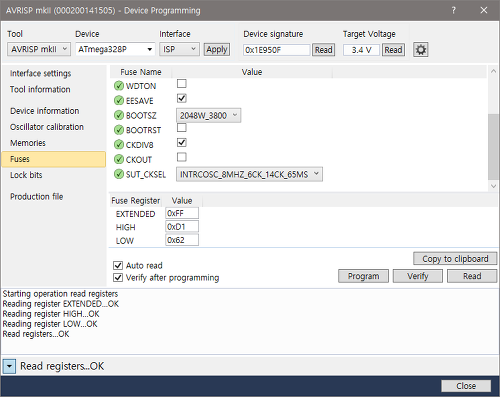
Task: Enable the BOOTRST fuse checkbox
Action: pyautogui.click(x=182, y=128)
